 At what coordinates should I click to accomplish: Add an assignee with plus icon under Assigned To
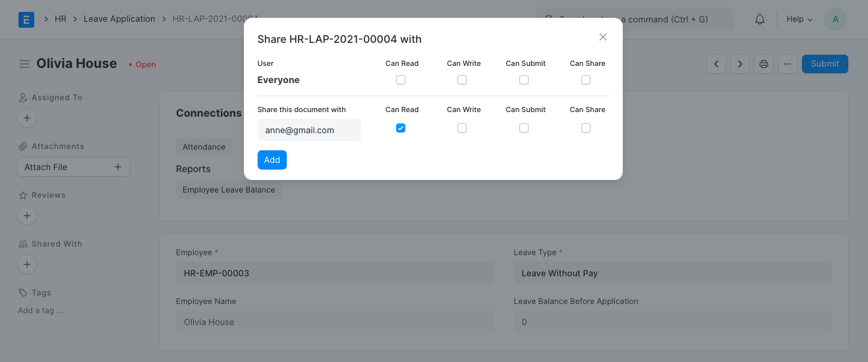click(x=26, y=119)
